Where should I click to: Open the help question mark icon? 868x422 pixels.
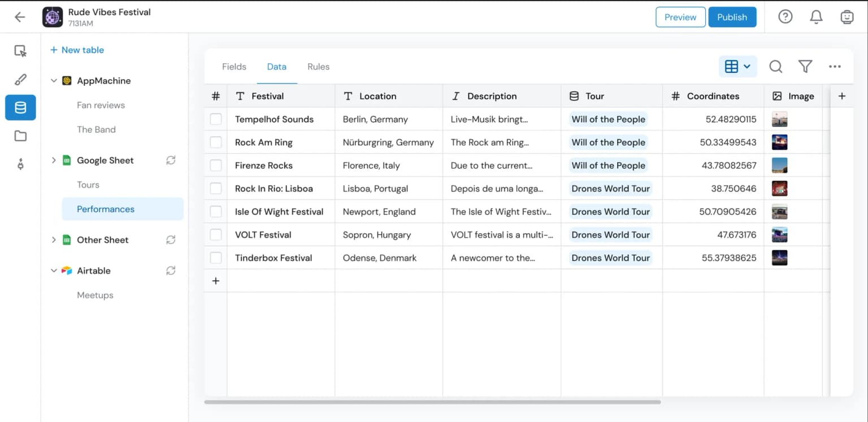pos(785,16)
